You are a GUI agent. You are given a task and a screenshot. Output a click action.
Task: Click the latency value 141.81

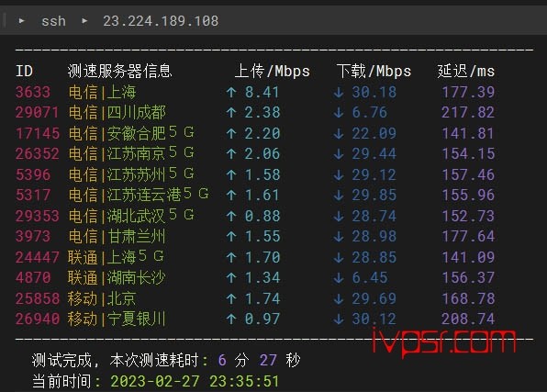click(468, 133)
